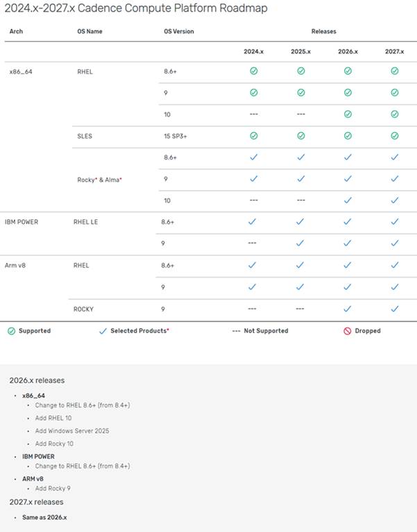This screenshot has height=532, width=417.
Task: Click Arm v8 ROCKY 9 dashes under 2025.x
Action: (x=300, y=309)
